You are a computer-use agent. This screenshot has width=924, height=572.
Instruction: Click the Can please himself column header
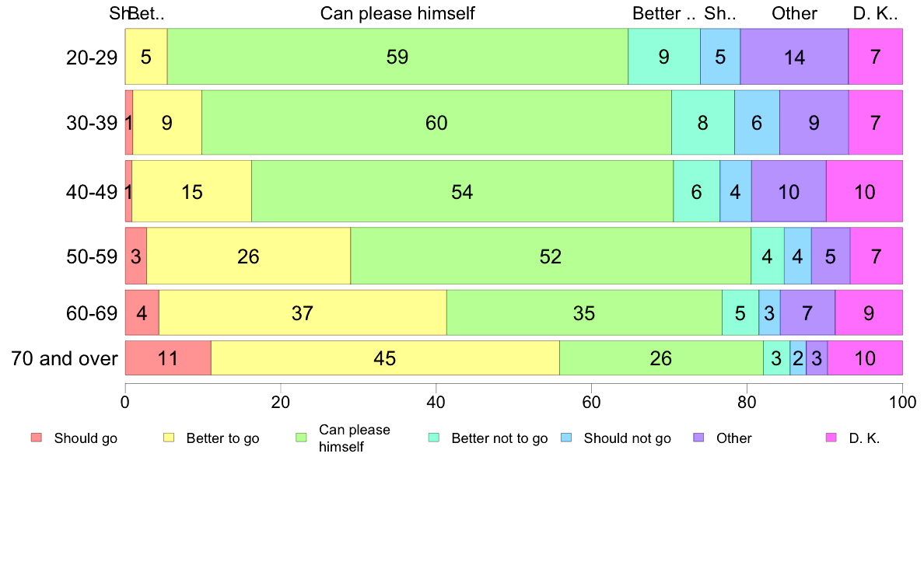[x=397, y=13]
